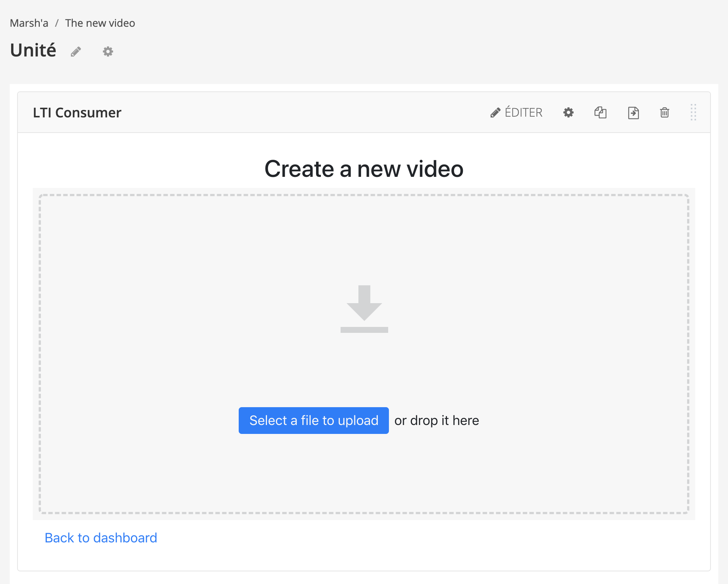Screen dimensions: 728x584
Task: Open unit settings gear next to Unité
Action: click(108, 51)
